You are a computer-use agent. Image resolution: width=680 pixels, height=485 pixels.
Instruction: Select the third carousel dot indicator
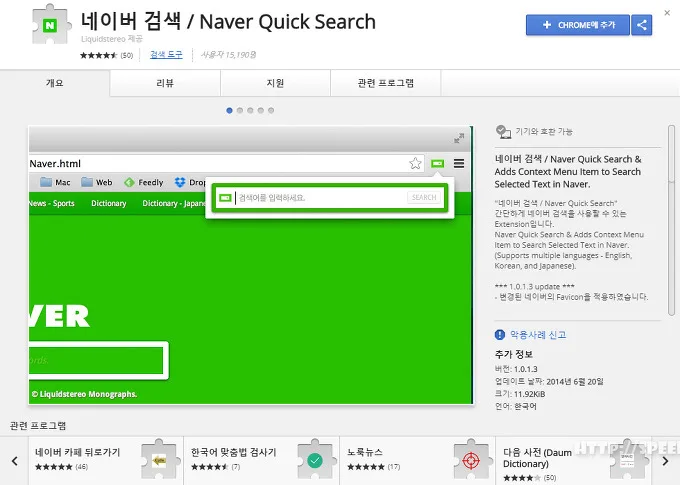pos(250,110)
